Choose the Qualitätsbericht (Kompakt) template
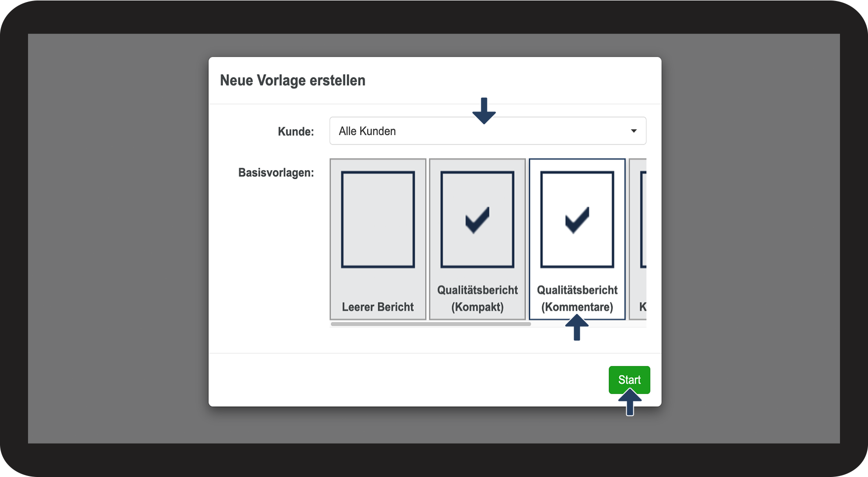Screen dimensions: 868x477 pos(477,239)
